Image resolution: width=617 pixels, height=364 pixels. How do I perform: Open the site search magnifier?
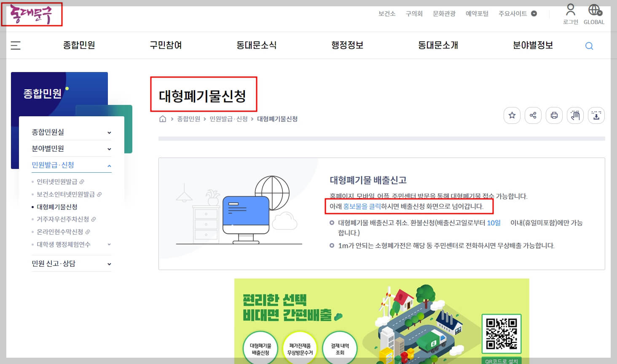(x=589, y=45)
